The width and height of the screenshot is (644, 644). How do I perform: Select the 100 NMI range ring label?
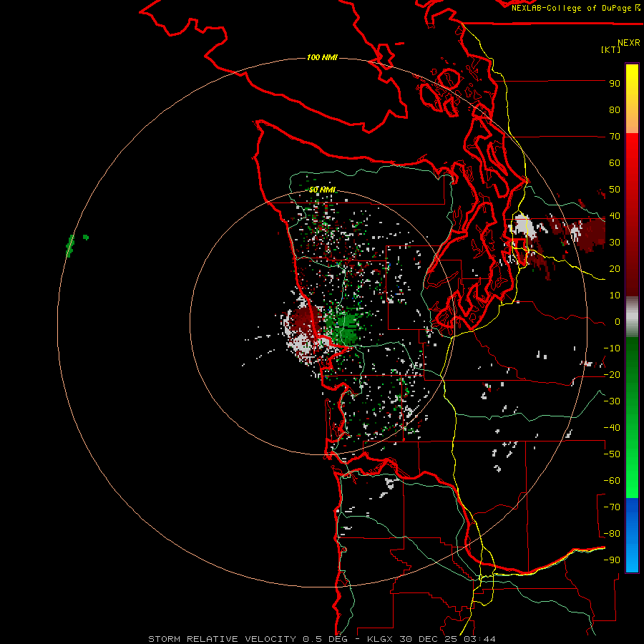click(322, 57)
